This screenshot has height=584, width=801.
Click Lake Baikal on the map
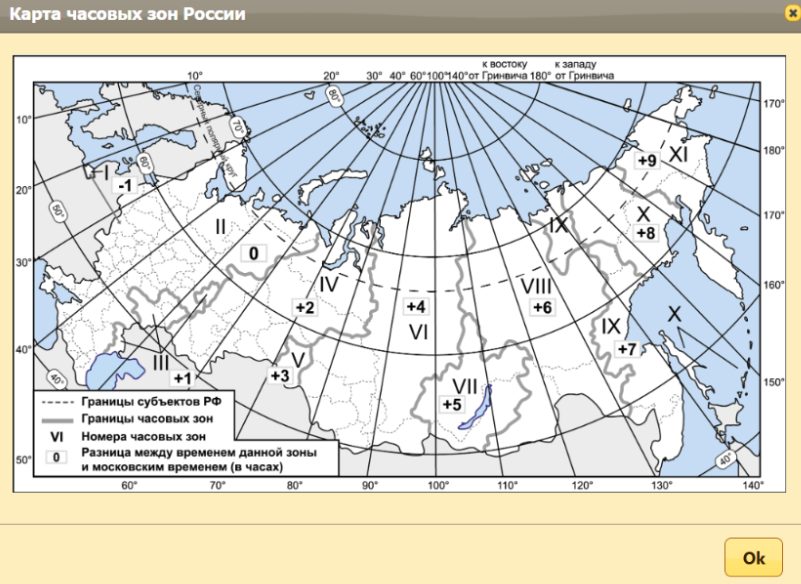[476, 408]
